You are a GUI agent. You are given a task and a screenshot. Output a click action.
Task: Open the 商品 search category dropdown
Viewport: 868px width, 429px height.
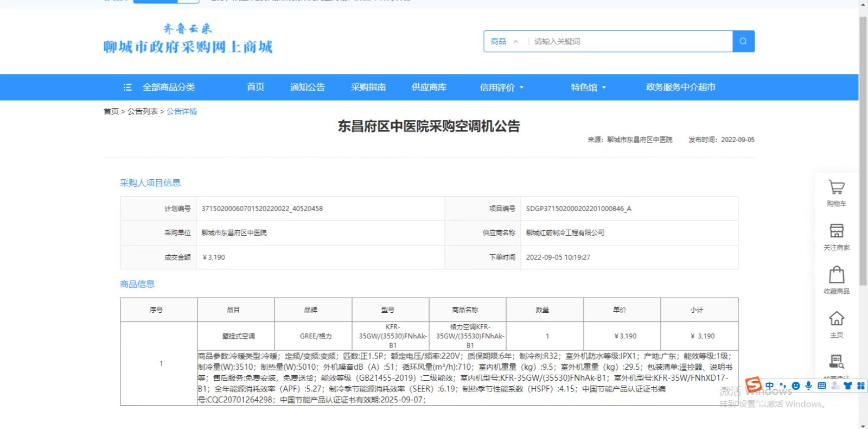pos(504,41)
